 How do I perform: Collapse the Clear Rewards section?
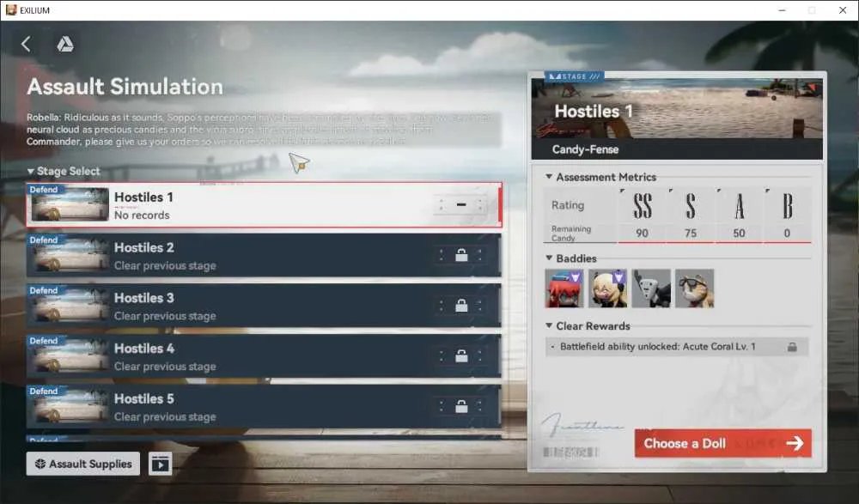point(549,325)
